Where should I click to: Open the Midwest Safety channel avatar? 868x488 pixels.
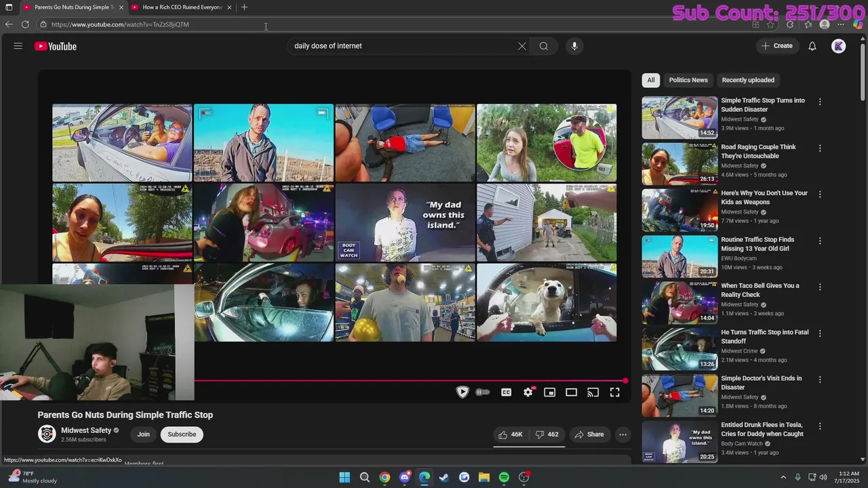pos(47,434)
